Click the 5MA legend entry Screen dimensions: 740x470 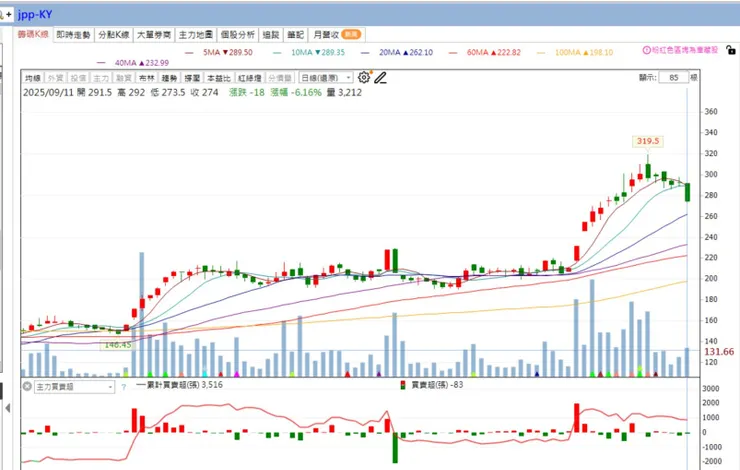(219, 52)
